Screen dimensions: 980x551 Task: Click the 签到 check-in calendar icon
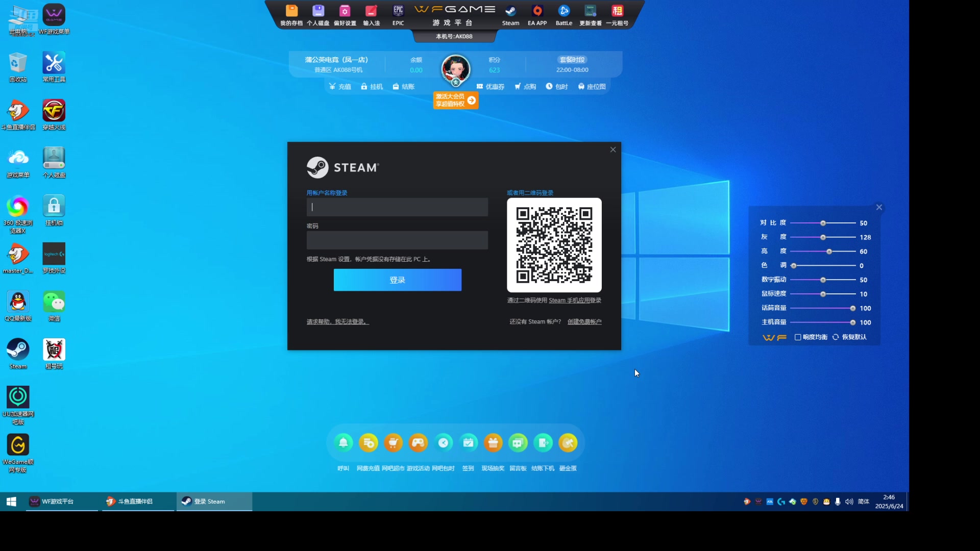pos(469,443)
